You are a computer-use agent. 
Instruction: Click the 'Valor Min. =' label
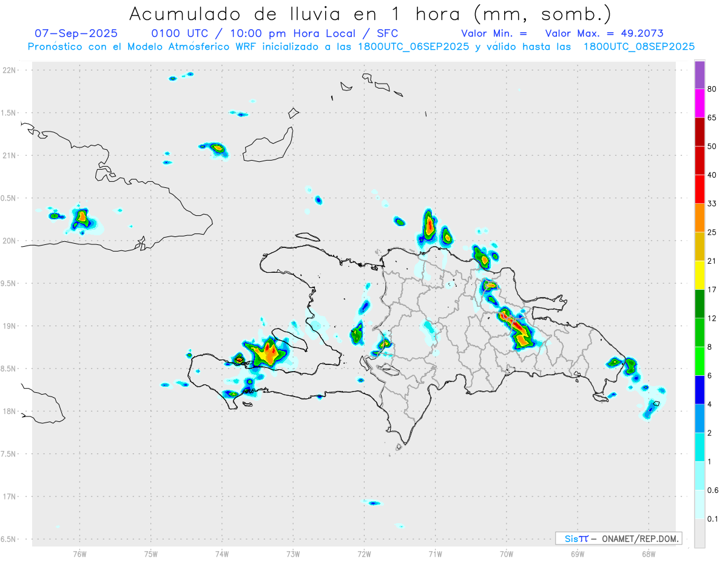click(x=494, y=33)
